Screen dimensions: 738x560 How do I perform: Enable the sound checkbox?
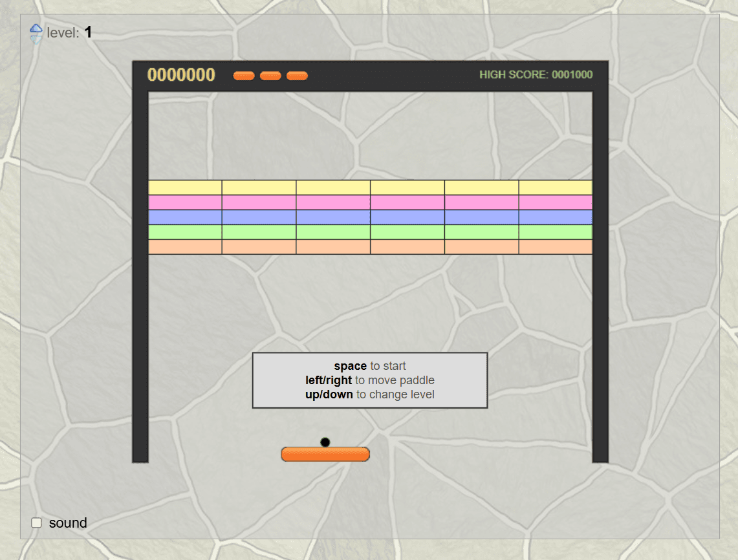pyautogui.click(x=36, y=523)
